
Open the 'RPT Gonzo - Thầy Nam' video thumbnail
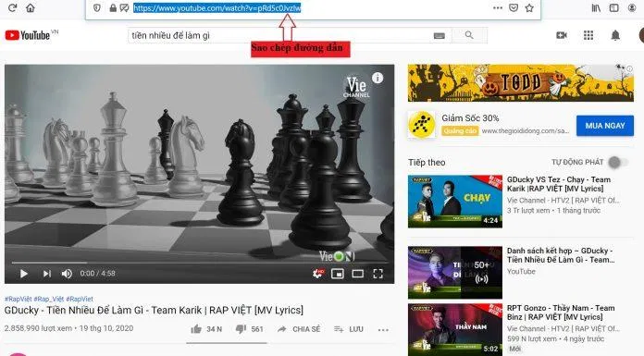click(455, 329)
